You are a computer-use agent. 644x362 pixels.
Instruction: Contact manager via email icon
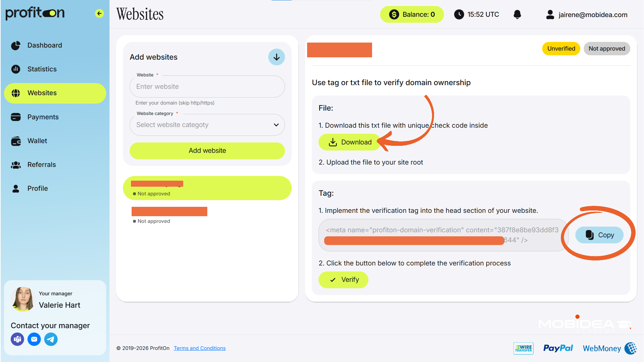coord(34,339)
